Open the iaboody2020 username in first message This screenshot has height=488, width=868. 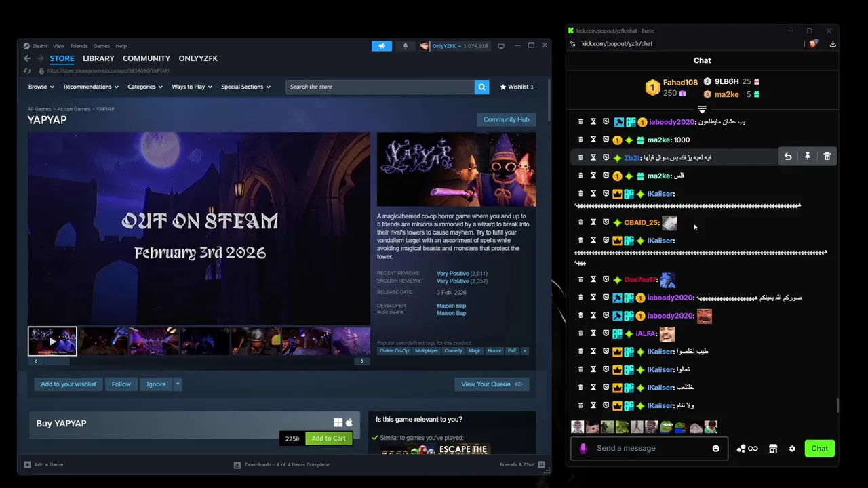coord(672,122)
